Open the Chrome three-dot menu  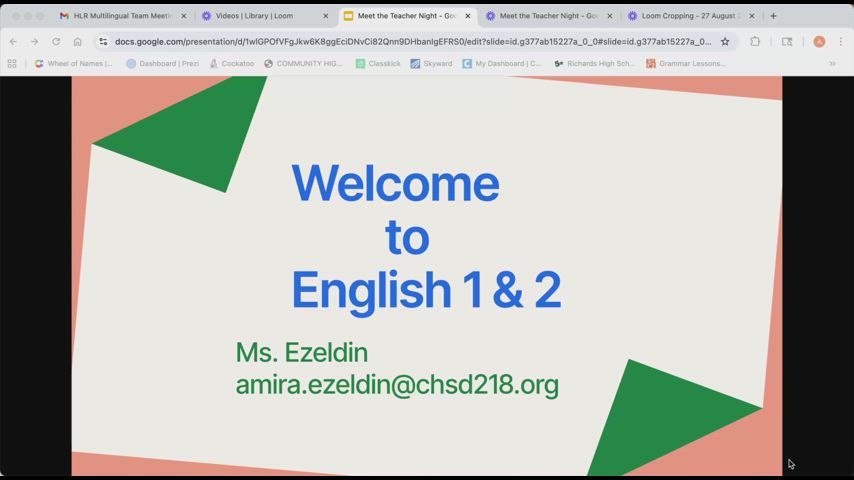[841, 42]
